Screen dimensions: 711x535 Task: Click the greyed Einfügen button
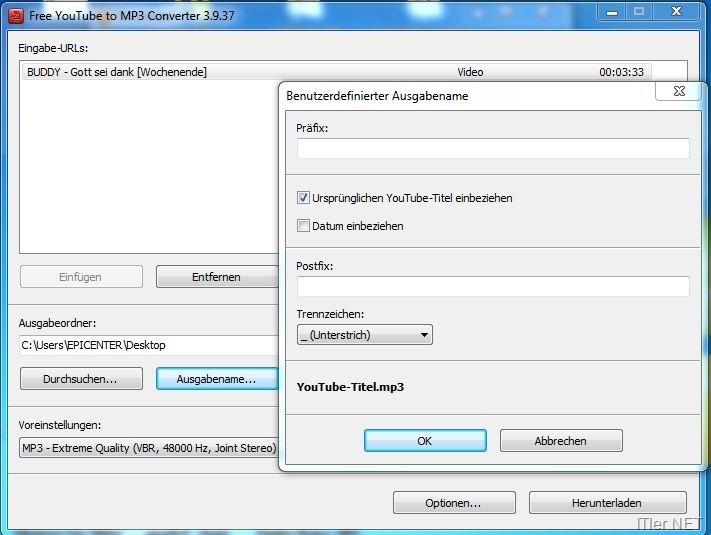tap(81, 277)
